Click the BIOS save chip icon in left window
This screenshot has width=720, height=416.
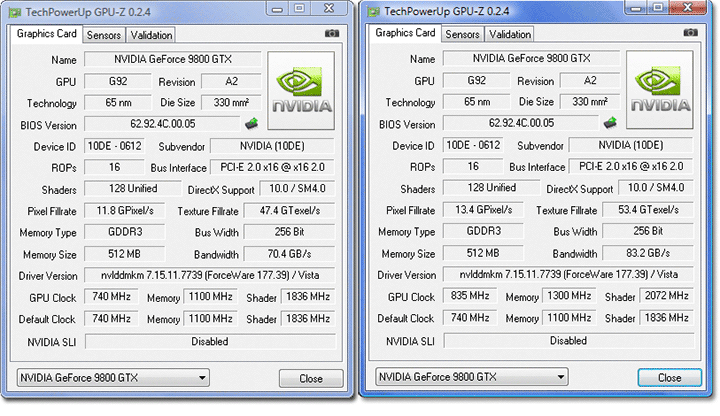pyautogui.click(x=252, y=123)
